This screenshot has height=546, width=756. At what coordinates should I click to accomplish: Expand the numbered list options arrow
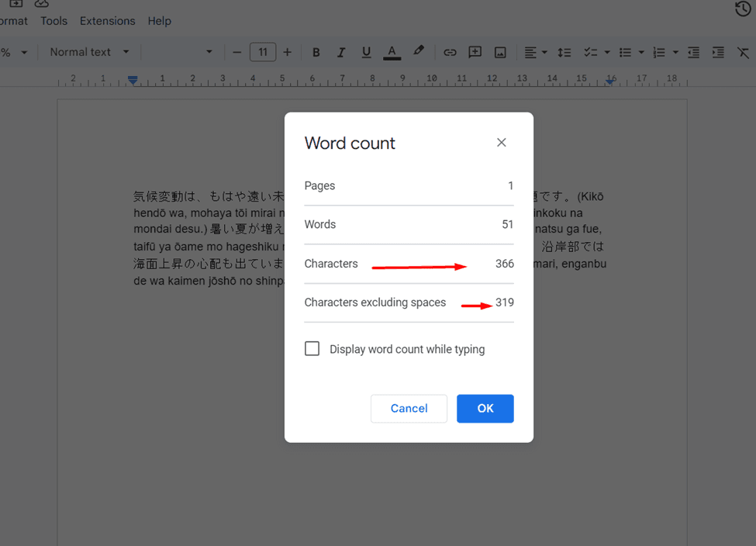point(675,52)
